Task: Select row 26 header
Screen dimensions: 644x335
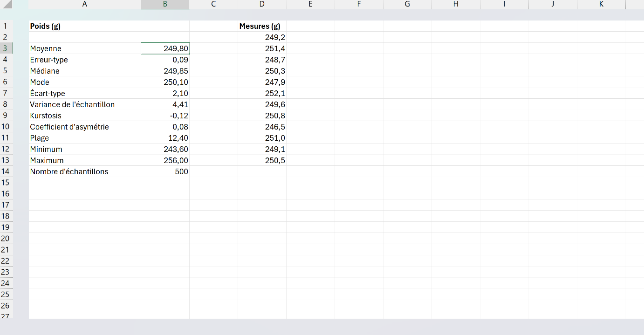Action: 7,306
